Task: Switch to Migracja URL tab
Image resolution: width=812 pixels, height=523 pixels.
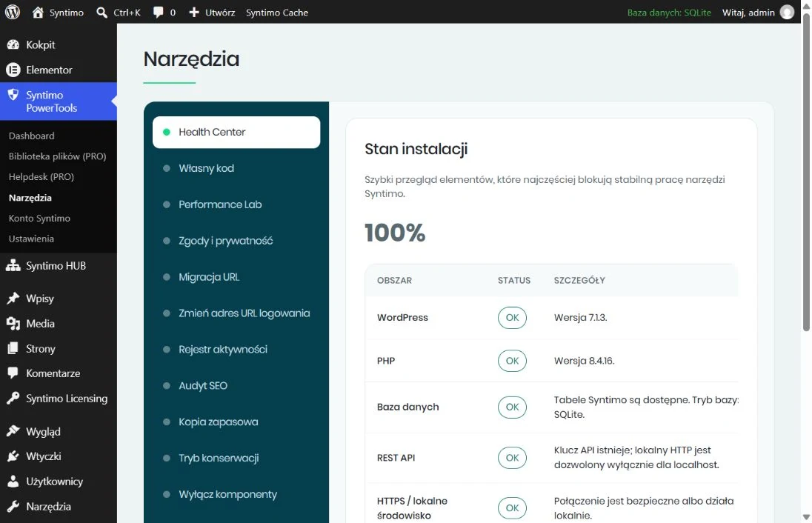Action: tap(236, 277)
